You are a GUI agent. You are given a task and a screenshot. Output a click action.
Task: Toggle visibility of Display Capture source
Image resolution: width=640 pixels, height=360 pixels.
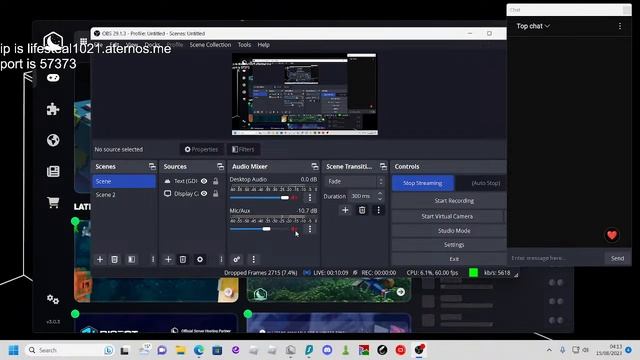[204, 193]
